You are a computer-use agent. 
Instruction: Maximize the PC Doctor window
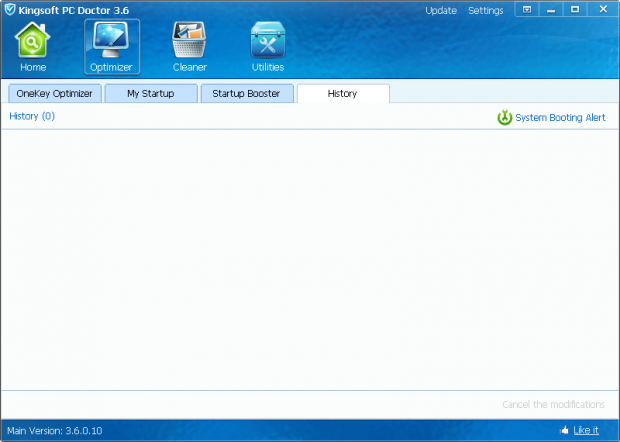coord(575,9)
